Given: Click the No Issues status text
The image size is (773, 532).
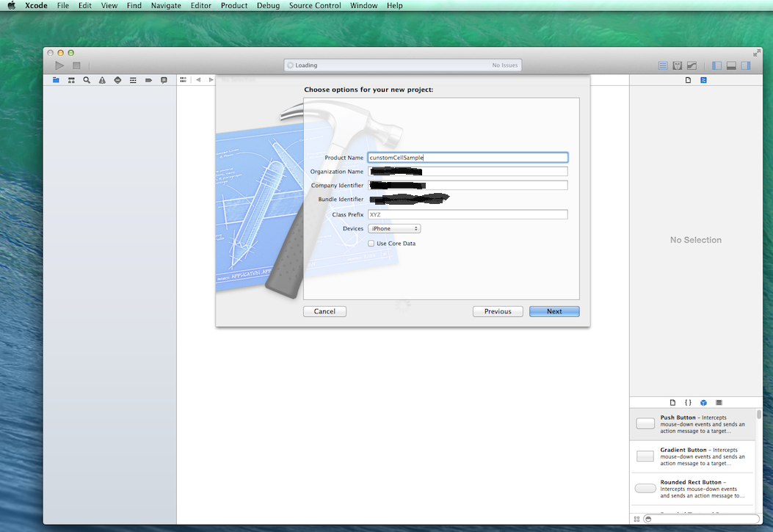Looking at the screenshot, I should pos(505,65).
